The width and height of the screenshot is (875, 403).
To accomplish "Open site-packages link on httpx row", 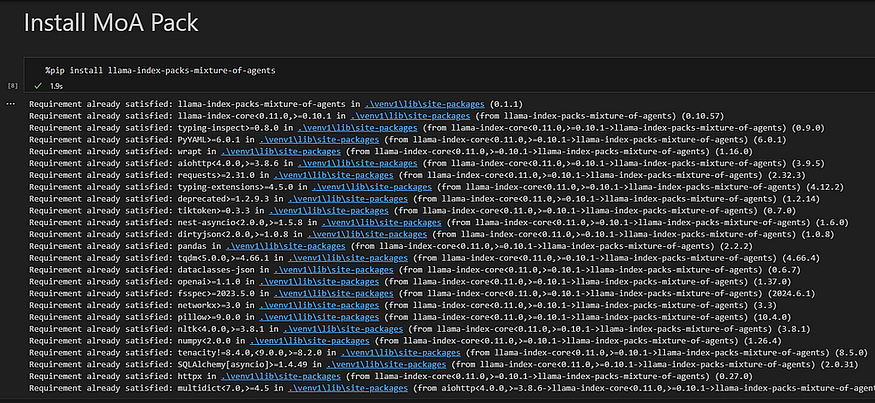I will pos(281,377).
